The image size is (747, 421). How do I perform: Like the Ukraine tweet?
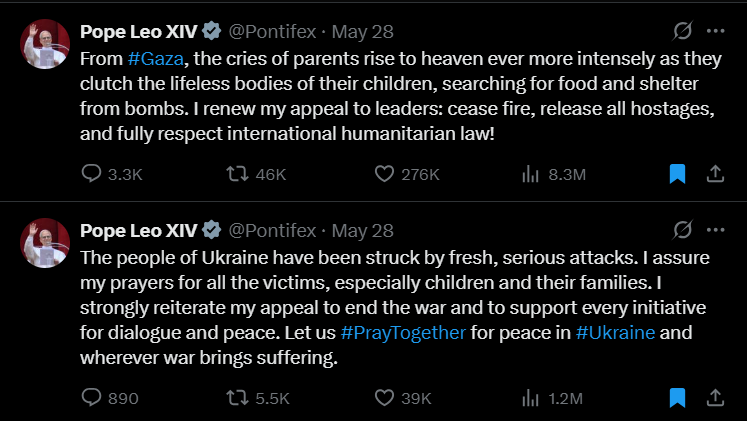(384, 398)
